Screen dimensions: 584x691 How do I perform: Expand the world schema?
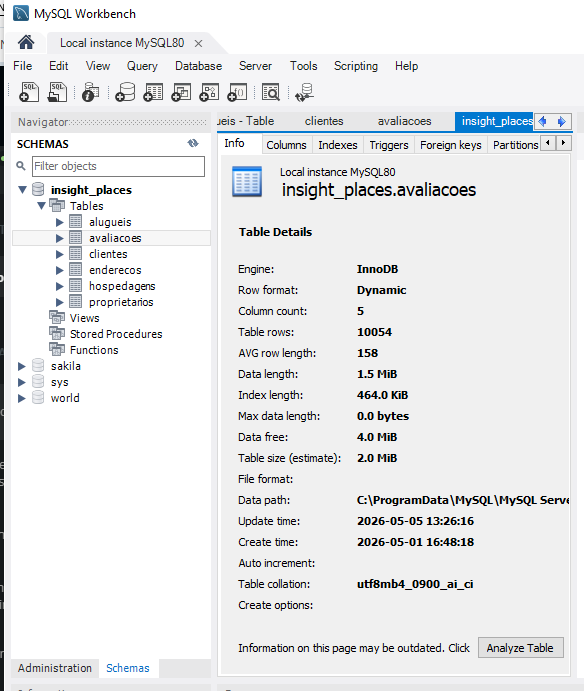click(21, 398)
